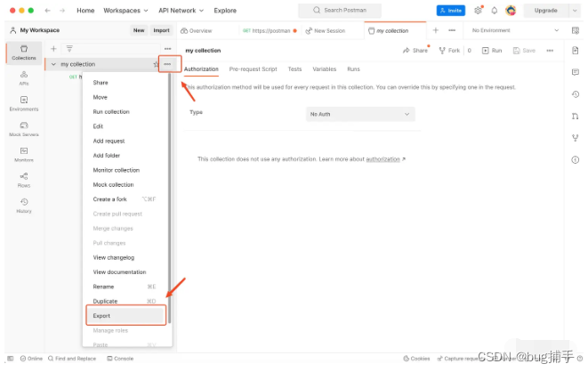The width and height of the screenshot is (588, 372).
Task: Open the History sidebar panel
Action: point(24,206)
